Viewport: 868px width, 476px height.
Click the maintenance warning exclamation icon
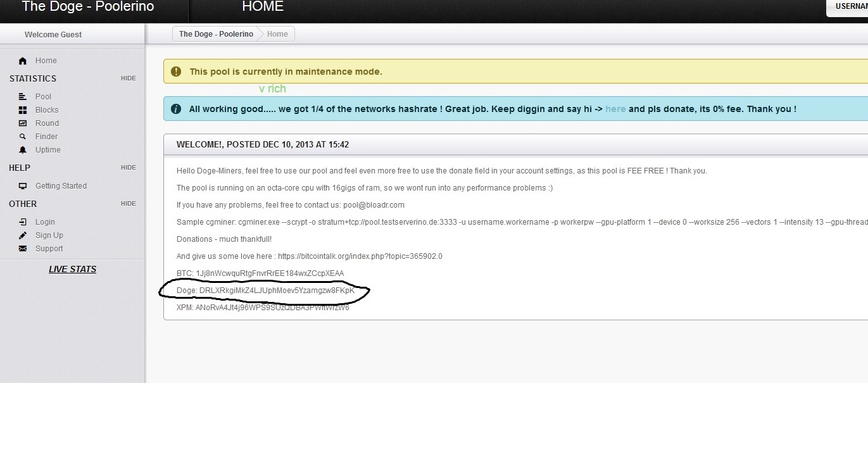pos(176,72)
